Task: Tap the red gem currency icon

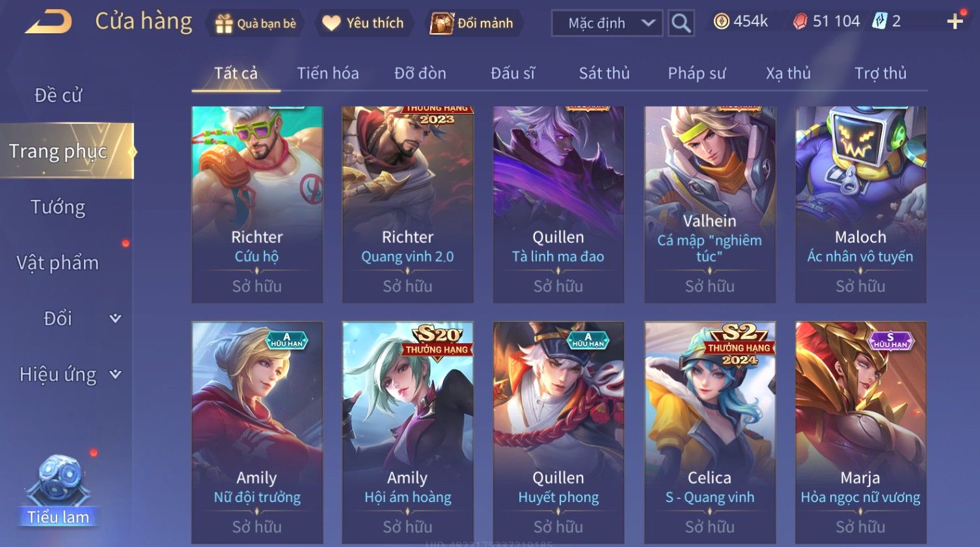Action: click(800, 21)
